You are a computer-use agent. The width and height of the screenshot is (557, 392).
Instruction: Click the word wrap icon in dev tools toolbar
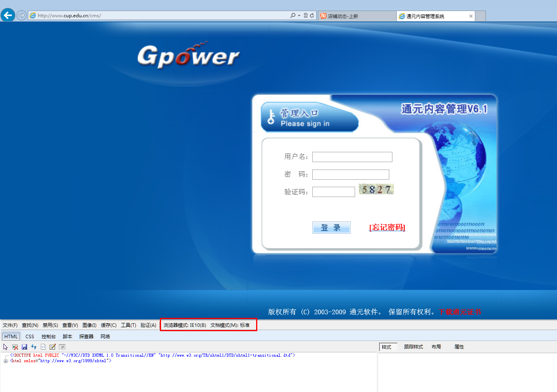[x=62, y=347]
